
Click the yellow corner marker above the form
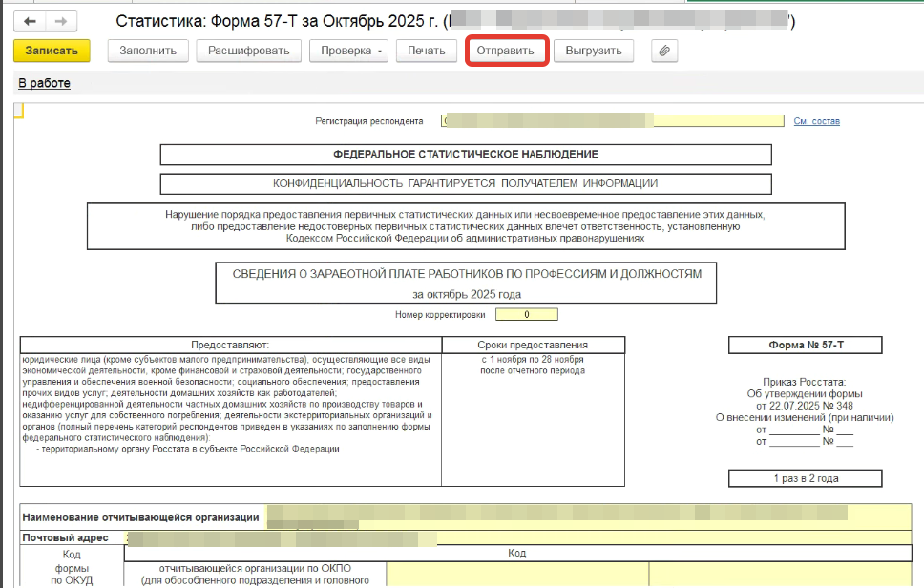pos(18,111)
